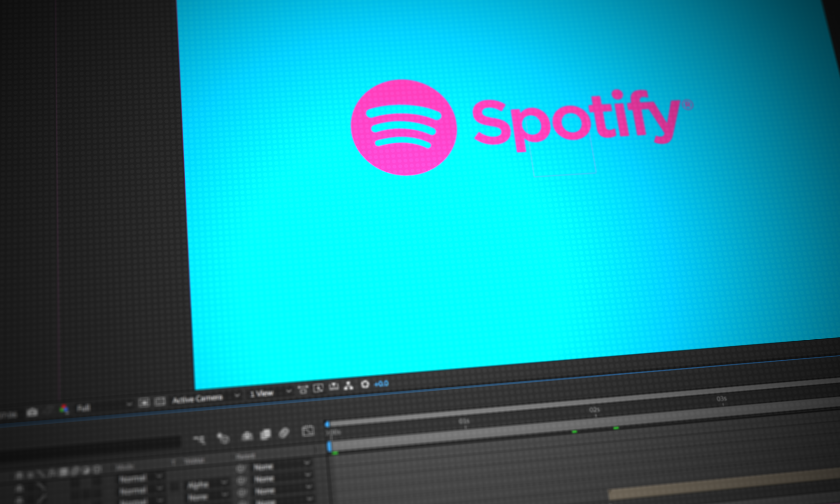This screenshot has width=840, height=504.
Task: Click the 03s mark on the time ruler
Action: point(721,399)
